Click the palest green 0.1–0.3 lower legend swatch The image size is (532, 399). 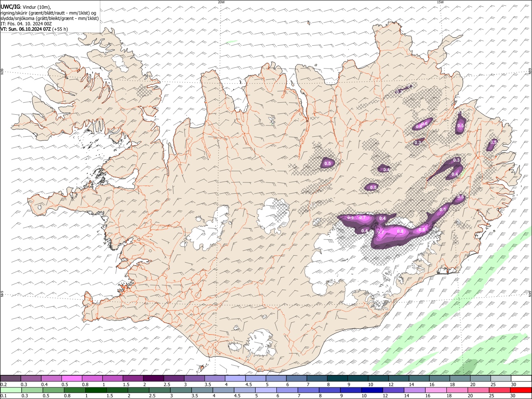pyautogui.click(x=11, y=390)
